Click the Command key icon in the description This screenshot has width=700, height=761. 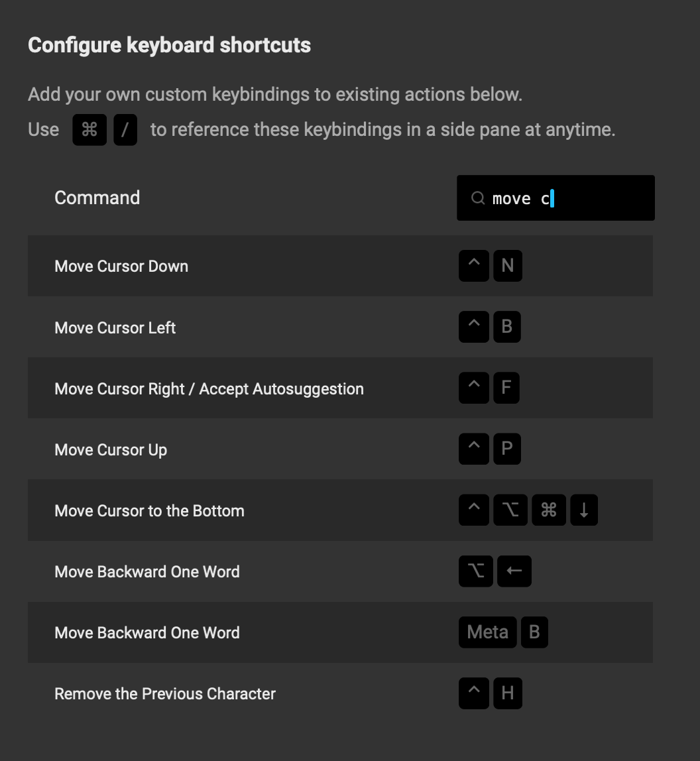pyautogui.click(x=89, y=129)
